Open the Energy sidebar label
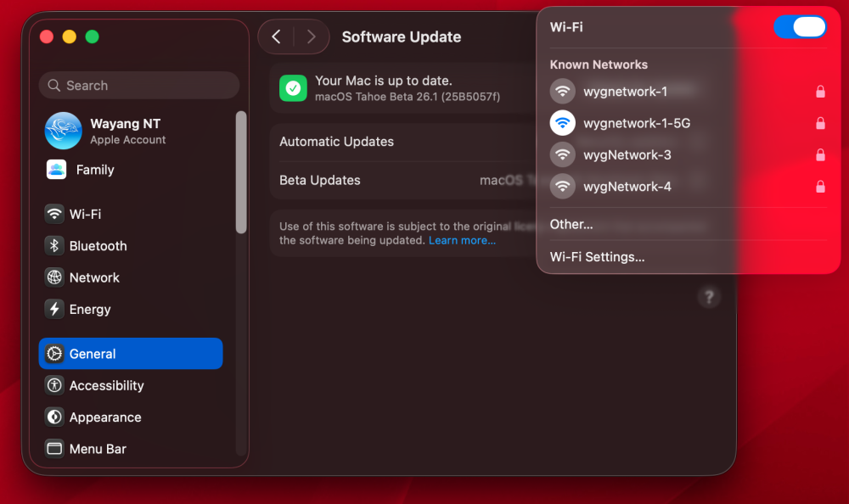Screen dimensions: 849x504 pyautogui.click(x=90, y=310)
